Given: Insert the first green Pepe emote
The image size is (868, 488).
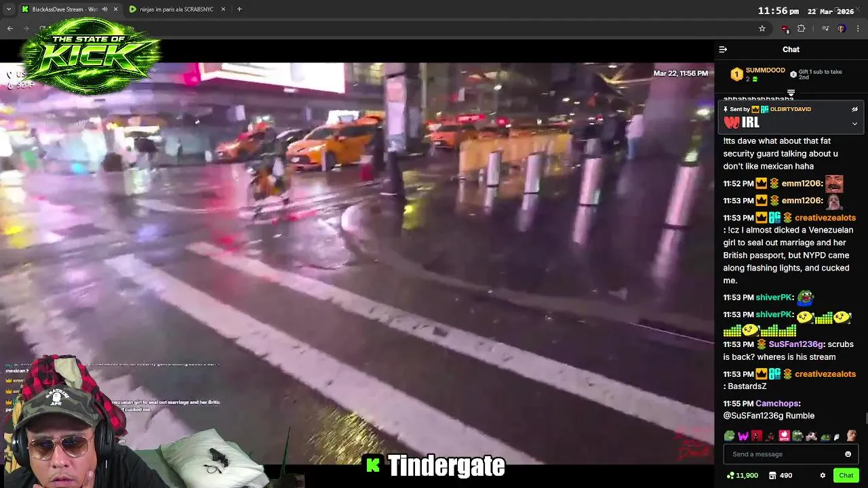Looking at the screenshot, I should coord(730,436).
